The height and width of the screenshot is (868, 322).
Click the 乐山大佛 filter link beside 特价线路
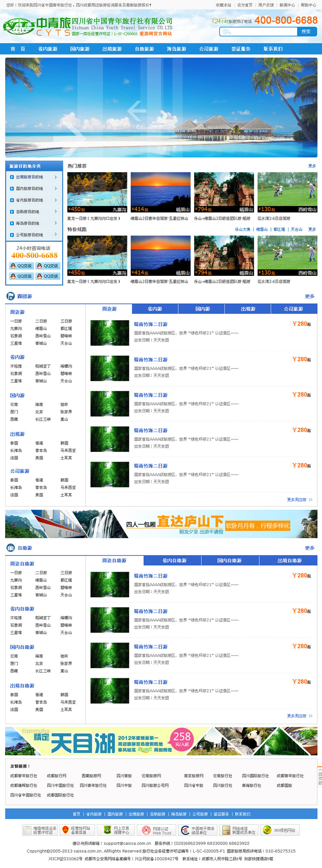point(242,230)
